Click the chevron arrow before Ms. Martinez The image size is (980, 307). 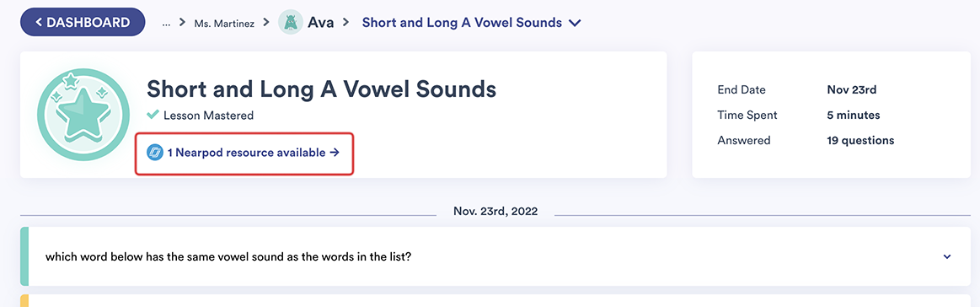[183, 23]
